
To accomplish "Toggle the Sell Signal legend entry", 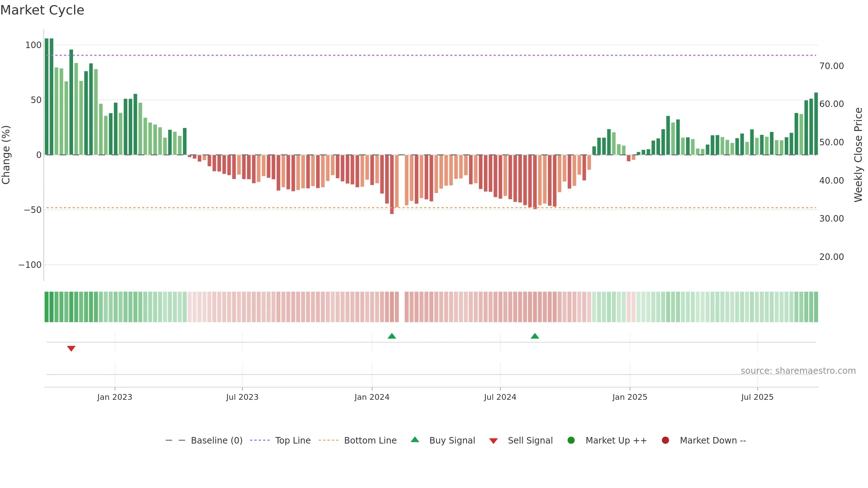I will [x=521, y=440].
